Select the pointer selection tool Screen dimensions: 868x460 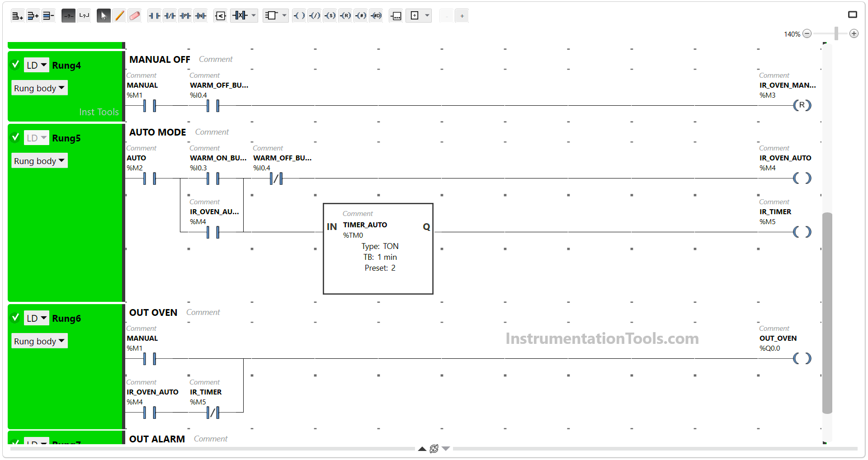(104, 16)
